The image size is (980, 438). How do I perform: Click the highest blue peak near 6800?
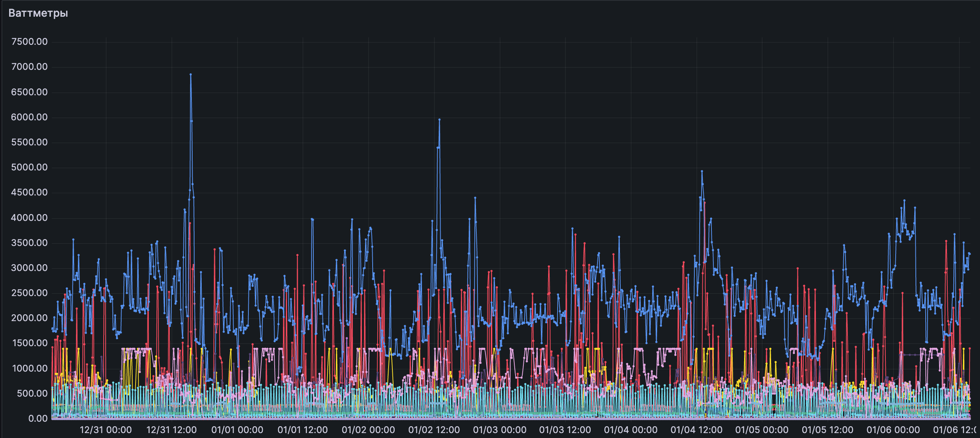pos(191,74)
